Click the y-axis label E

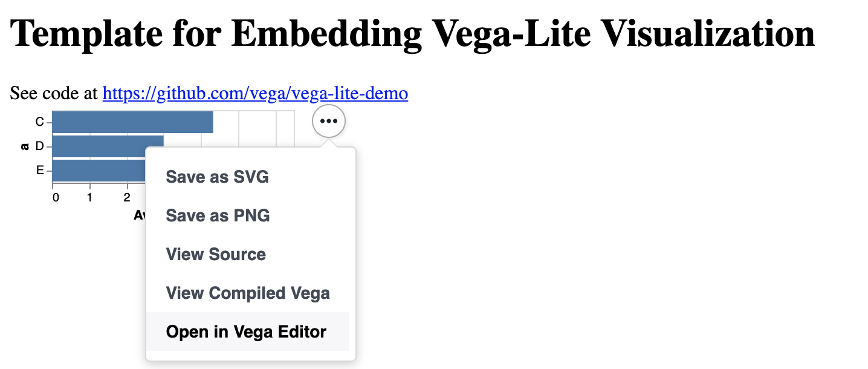(x=40, y=171)
